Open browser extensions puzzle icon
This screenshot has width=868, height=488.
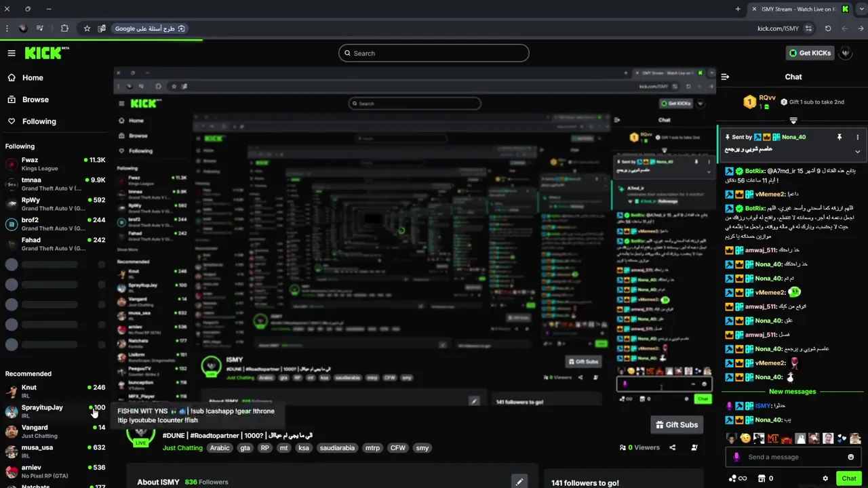[x=64, y=28]
